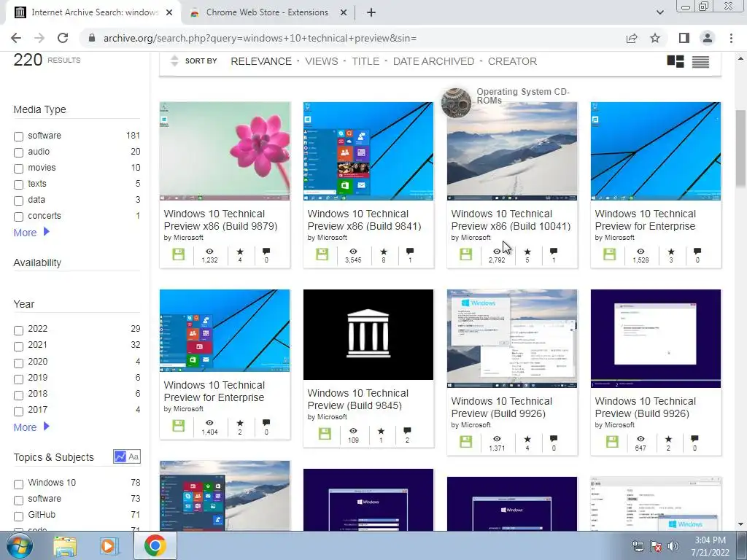
Task: Open Operating System CD-ROMs collection link
Action: [523, 96]
